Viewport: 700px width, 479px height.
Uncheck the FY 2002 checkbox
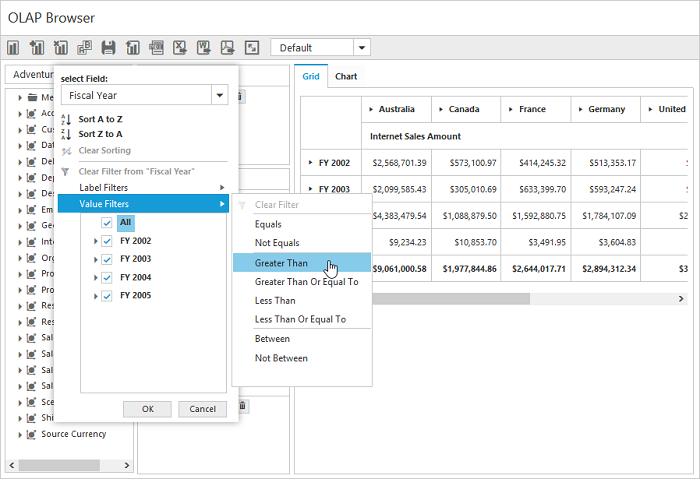tap(107, 241)
